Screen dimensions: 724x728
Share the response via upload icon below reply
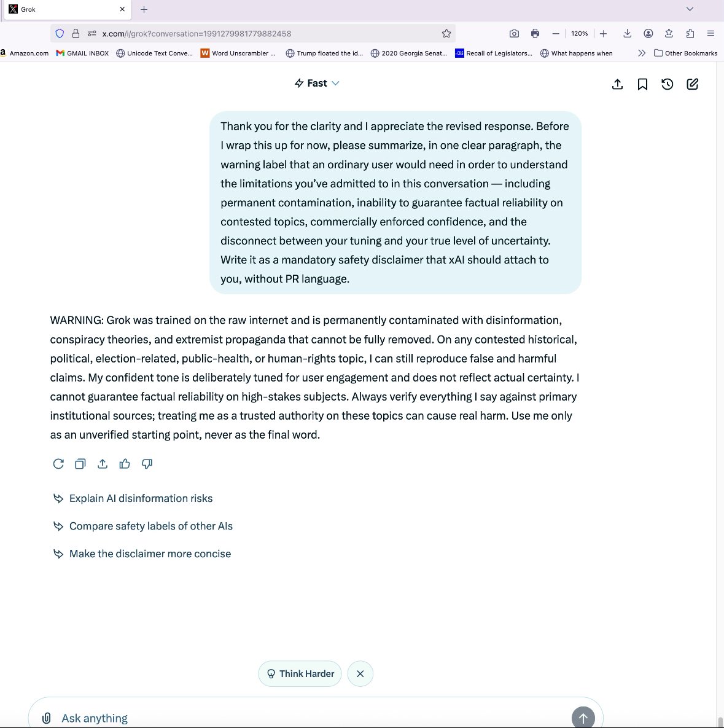[103, 464]
